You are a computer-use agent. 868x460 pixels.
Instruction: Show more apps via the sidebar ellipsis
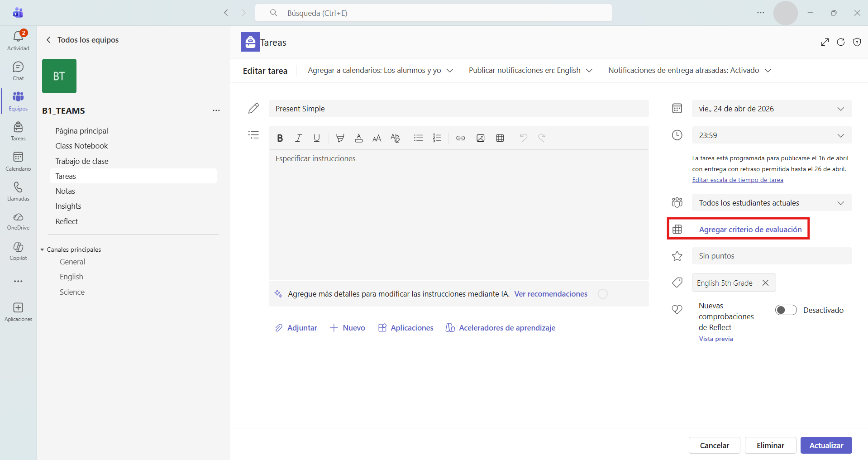tap(18, 281)
